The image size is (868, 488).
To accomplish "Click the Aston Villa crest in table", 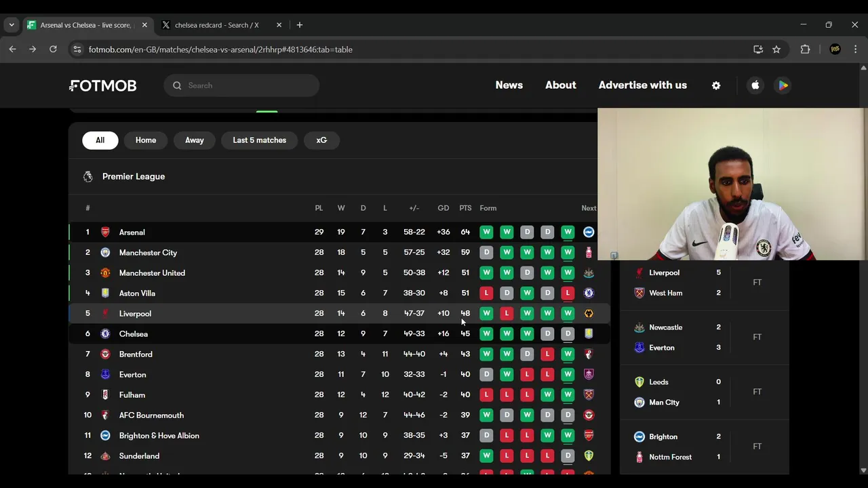I will tap(105, 293).
